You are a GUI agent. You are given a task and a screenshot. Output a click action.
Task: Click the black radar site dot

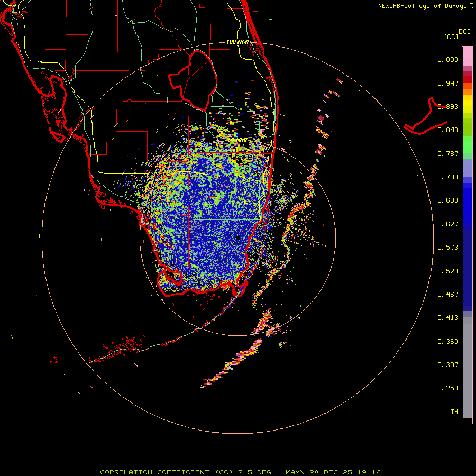(238, 237)
